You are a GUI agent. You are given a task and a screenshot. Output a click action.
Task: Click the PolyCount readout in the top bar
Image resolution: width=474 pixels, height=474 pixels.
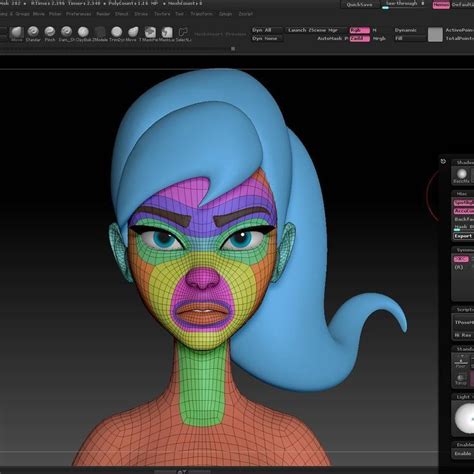(x=133, y=3)
